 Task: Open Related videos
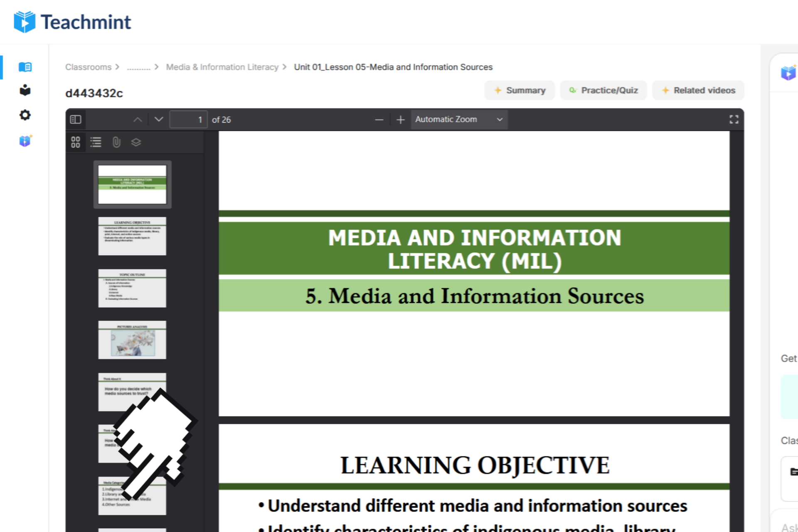pos(698,90)
